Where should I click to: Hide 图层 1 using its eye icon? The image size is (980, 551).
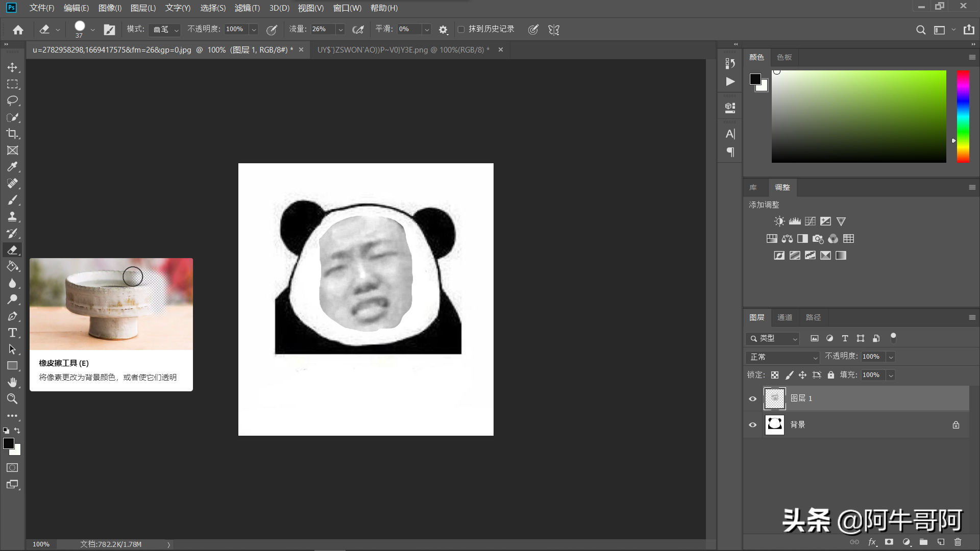click(752, 399)
